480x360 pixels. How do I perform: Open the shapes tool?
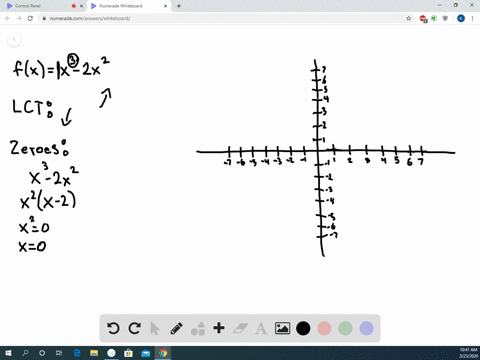(198, 328)
